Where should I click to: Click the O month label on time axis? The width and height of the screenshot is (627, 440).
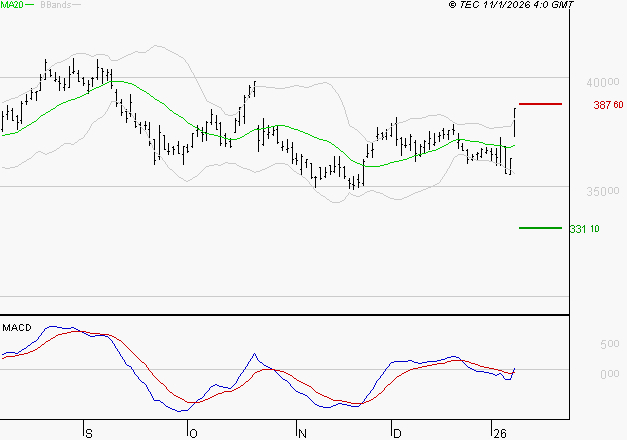click(193, 434)
